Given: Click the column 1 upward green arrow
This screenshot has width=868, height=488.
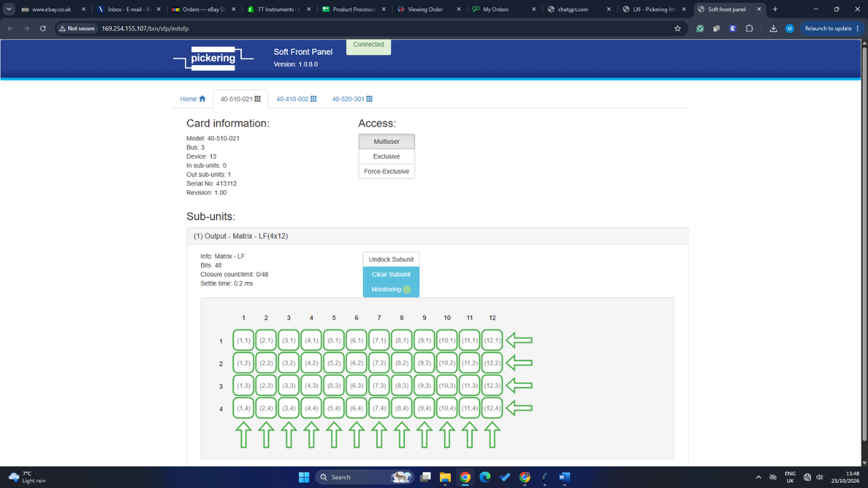Looking at the screenshot, I should 244,434.
